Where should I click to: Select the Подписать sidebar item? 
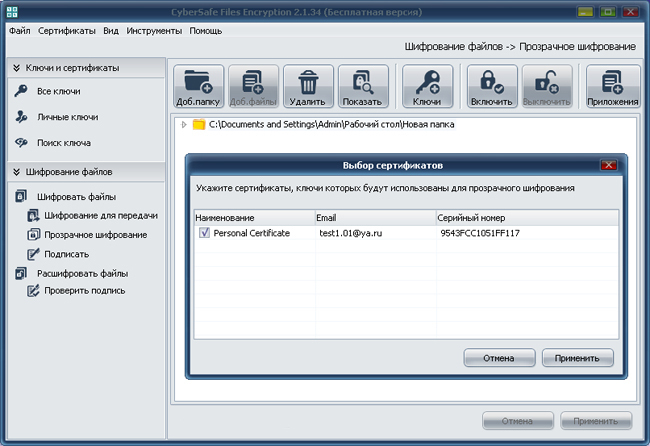pos(67,254)
